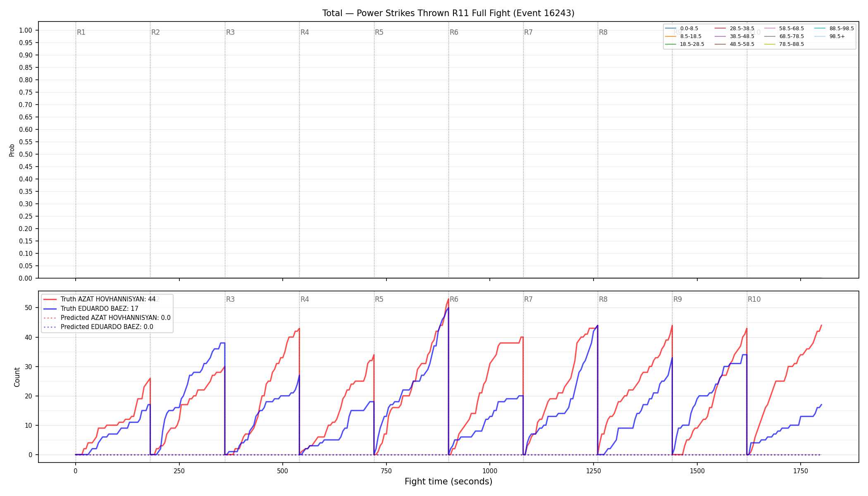868x496 pixels.
Task: Click the 'Count' y-axis label
Action: (x=17, y=377)
